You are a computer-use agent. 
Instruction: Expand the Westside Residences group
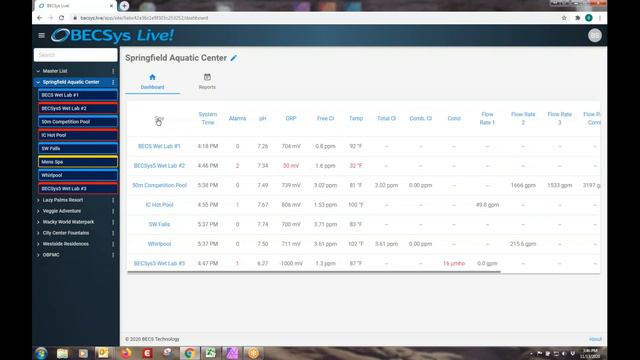coord(38,244)
